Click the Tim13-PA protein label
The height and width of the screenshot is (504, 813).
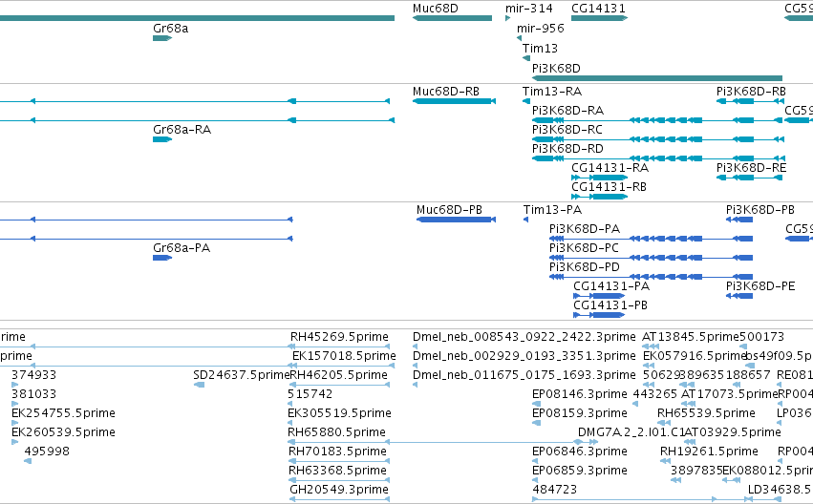[x=552, y=210]
